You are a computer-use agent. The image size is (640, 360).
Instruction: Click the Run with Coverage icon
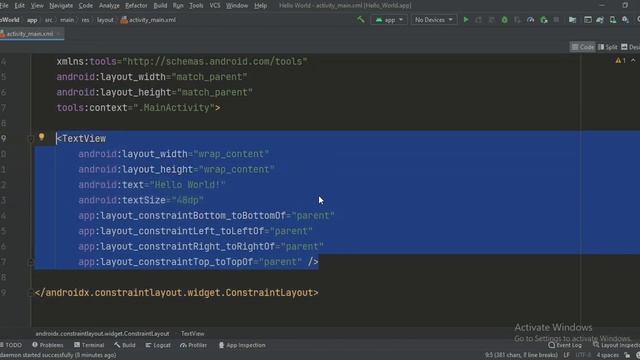[517, 20]
